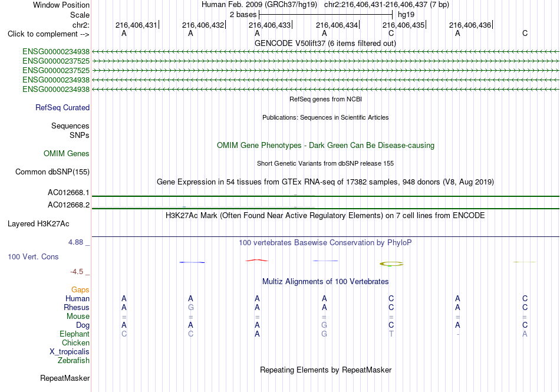Viewport: 560px width, 392px height.
Task: Click the GTEx Gene Expression track title
Action: click(x=325, y=182)
